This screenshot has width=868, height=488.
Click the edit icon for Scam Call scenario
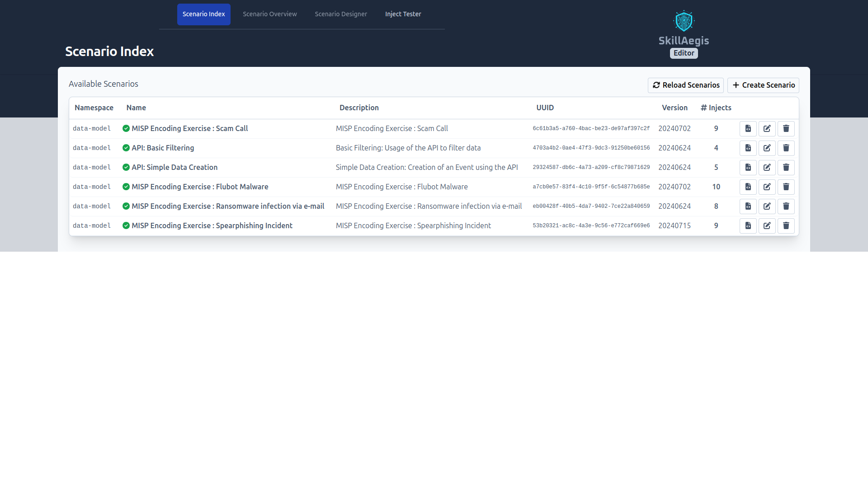(767, 129)
